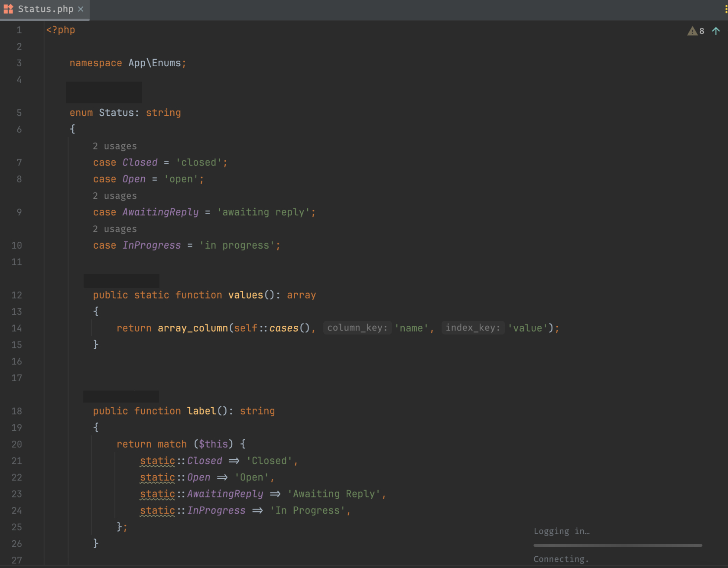Screen dimensions: 728x568
Task: Click '$this' in the match expression
Action: [213, 444]
